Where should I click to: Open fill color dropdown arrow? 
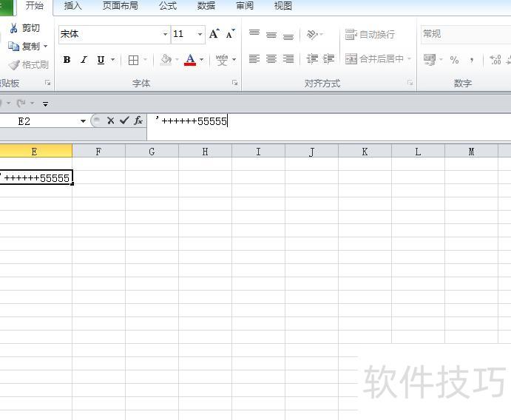177,60
